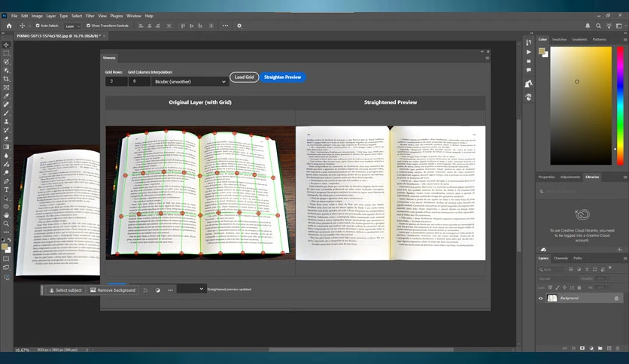Image resolution: width=629 pixels, height=364 pixels.
Task: Toggle the Background layer lock icon
Action: [616, 299]
